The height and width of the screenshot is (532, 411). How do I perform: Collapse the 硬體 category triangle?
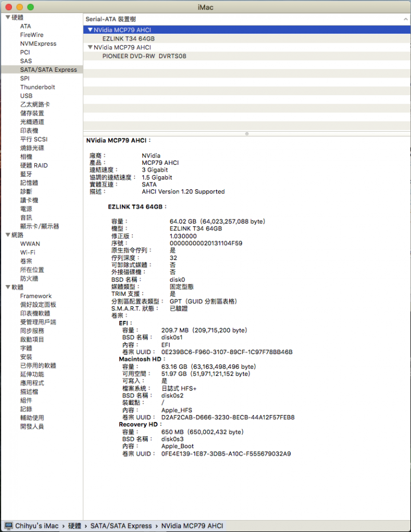8,17
